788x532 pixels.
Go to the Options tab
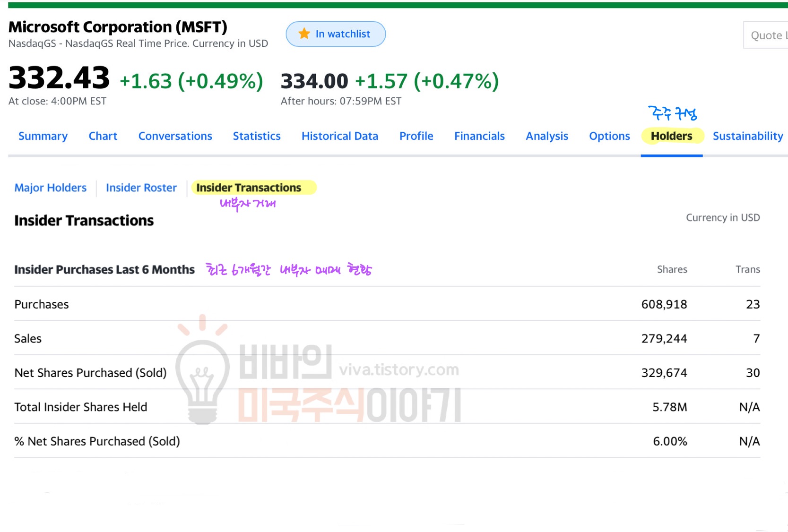(609, 136)
